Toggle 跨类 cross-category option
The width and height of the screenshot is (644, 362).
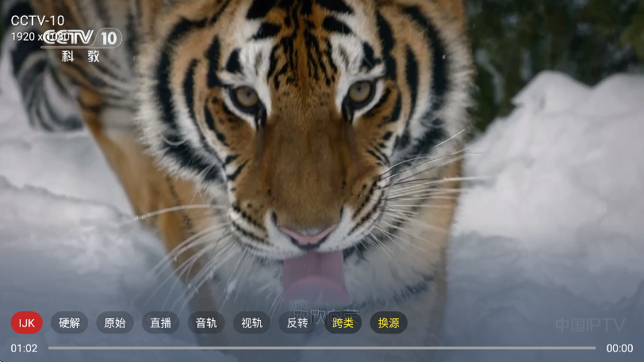tap(343, 322)
